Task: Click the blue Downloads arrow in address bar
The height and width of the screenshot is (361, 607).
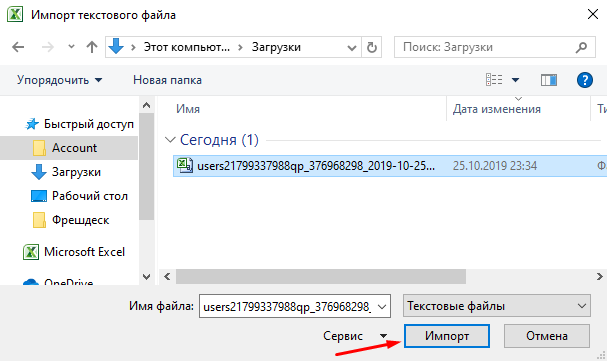Action: [x=116, y=46]
